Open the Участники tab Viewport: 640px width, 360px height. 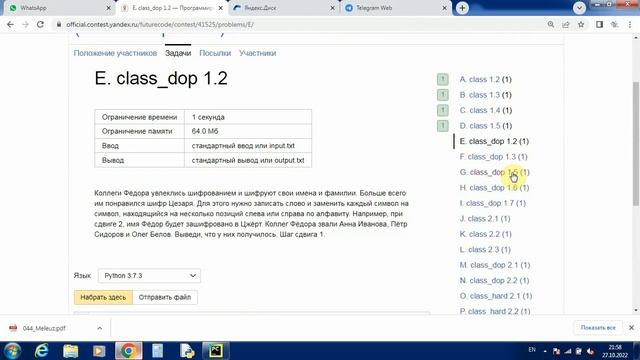pyautogui.click(x=258, y=53)
